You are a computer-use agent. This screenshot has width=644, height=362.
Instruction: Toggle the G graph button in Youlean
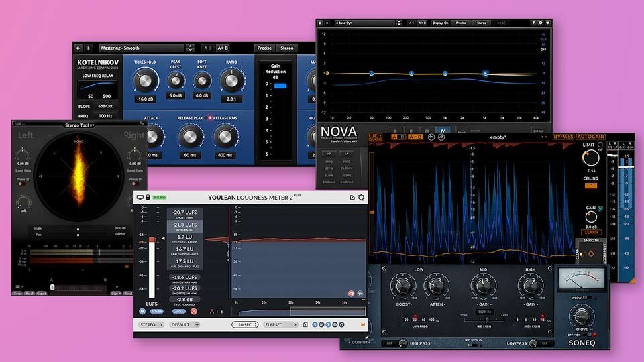(x=341, y=324)
